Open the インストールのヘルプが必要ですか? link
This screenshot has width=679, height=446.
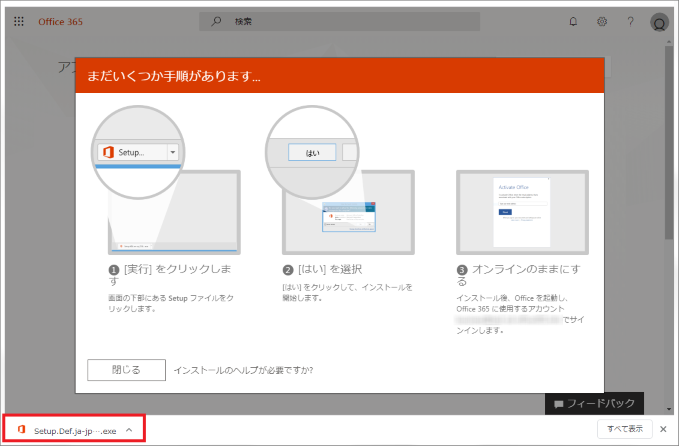[x=243, y=370]
